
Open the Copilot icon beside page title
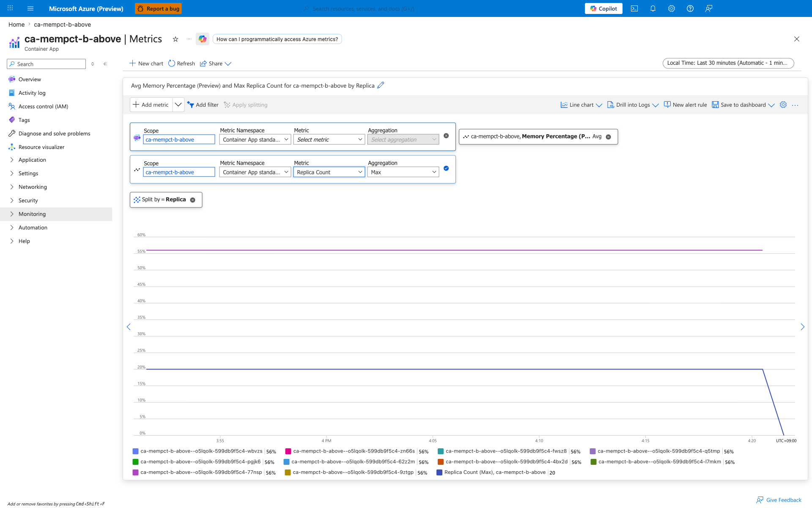[203, 39]
